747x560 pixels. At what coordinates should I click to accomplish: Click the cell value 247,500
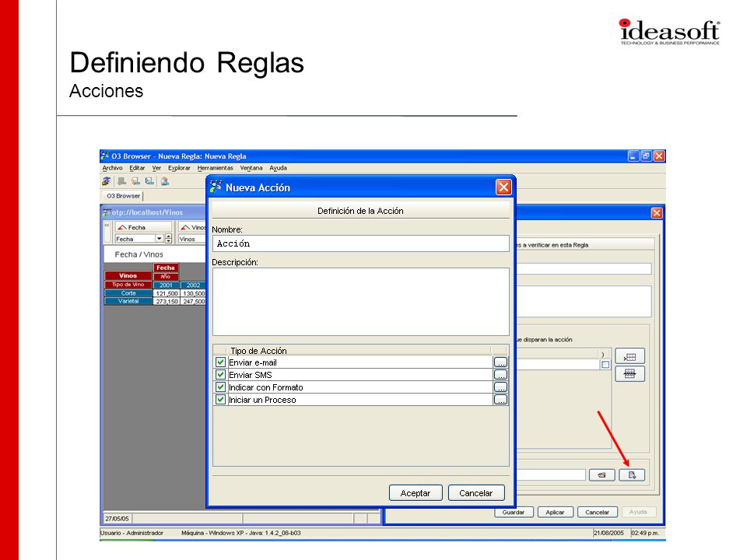tap(193, 302)
